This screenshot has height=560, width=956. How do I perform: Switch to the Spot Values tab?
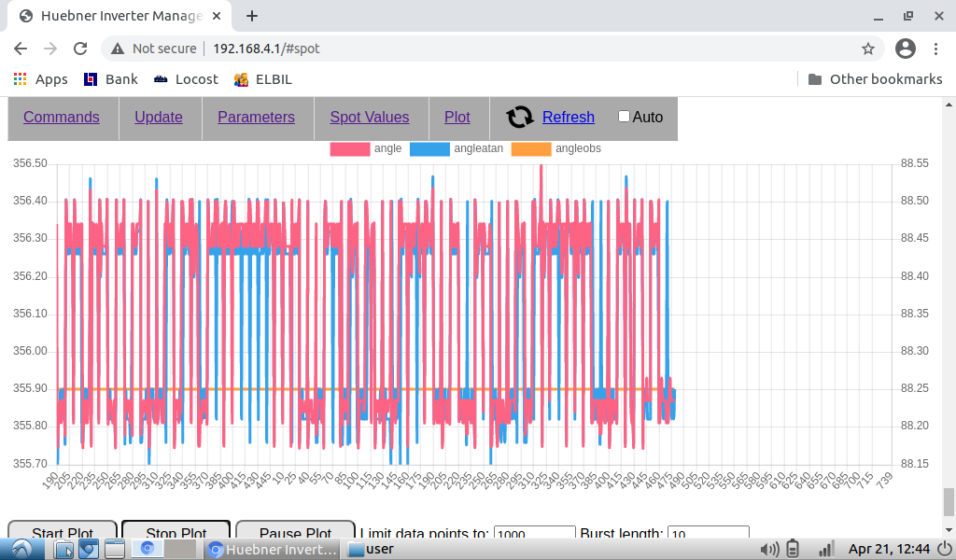click(370, 117)
